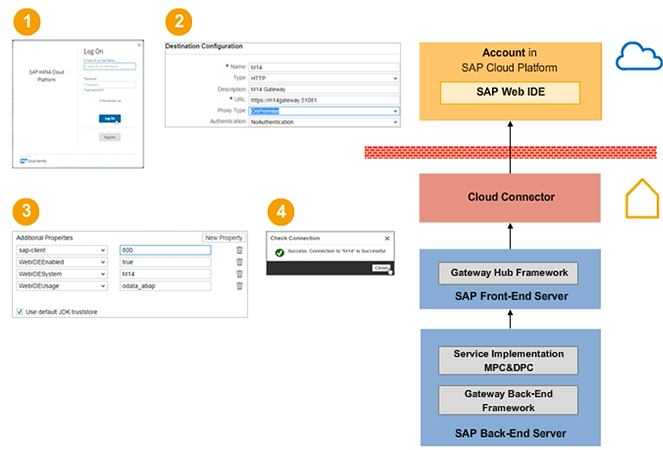
Task: Delete the WebIDEEnabled property row
Action: (238, 262)
